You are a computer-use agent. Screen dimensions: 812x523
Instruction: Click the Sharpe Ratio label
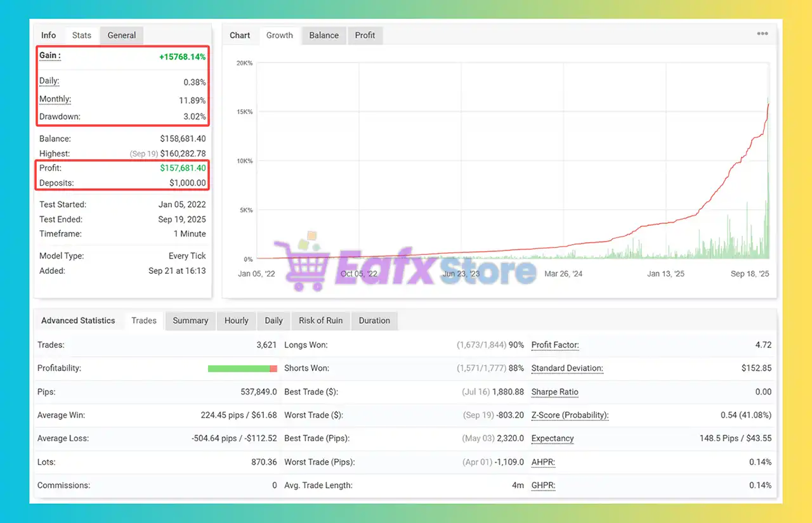(x=554, y=392)
